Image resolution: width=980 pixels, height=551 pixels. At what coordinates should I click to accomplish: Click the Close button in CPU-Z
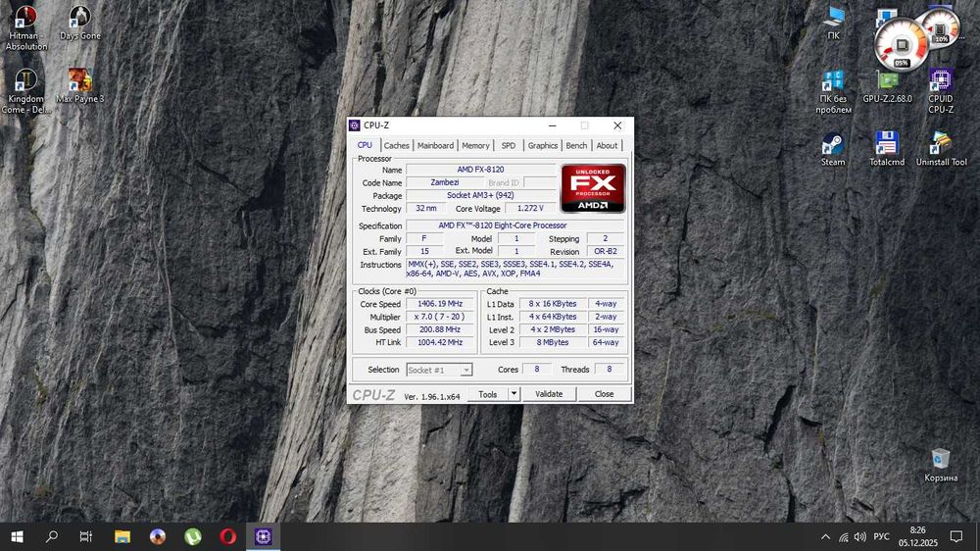(604, 394)
